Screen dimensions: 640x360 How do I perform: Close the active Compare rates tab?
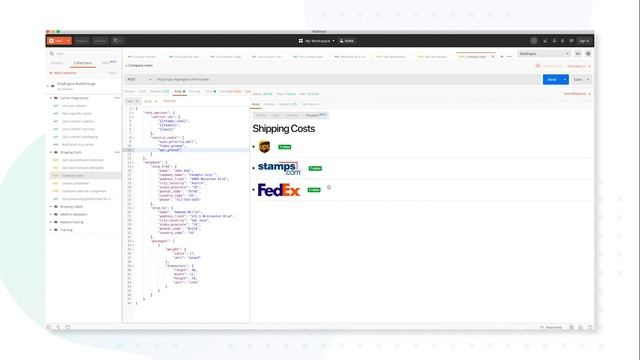coord(493,56)
